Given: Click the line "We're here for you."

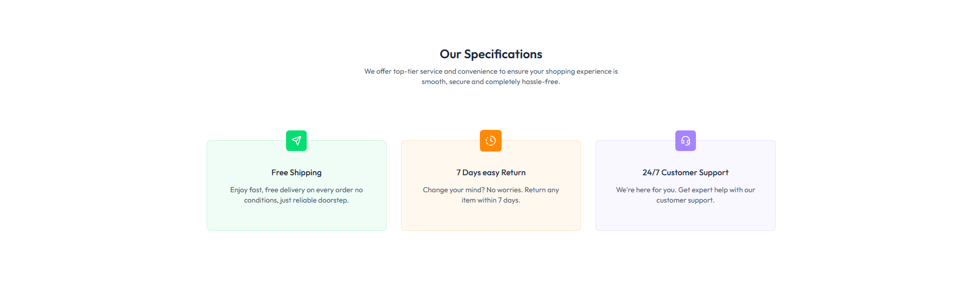Looking at the screenshot, I should pos(646,190).
